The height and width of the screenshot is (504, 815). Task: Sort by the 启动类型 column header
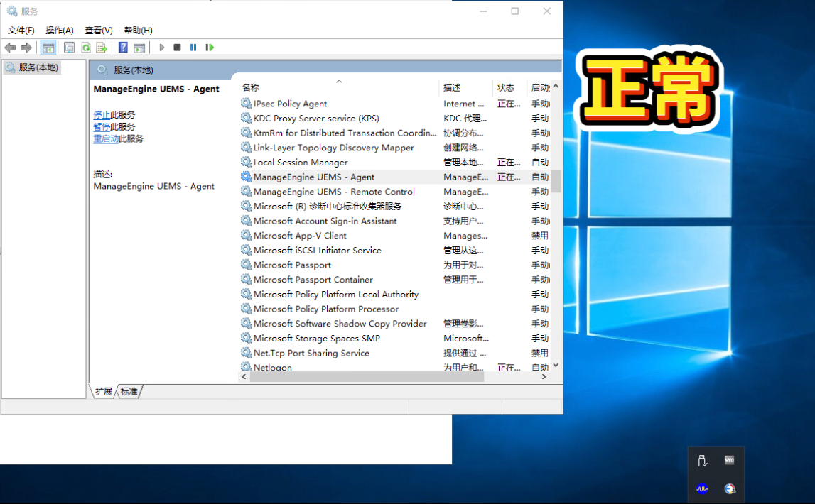539,88
